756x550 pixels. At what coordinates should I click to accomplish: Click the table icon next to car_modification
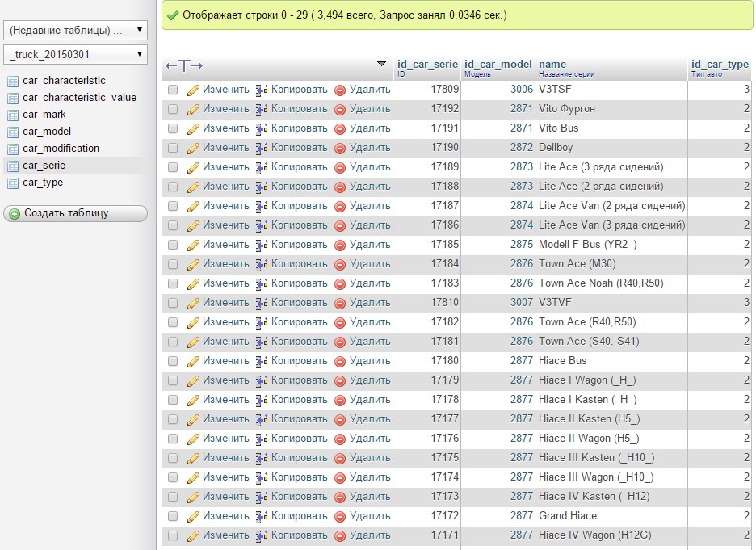point(13,149)
